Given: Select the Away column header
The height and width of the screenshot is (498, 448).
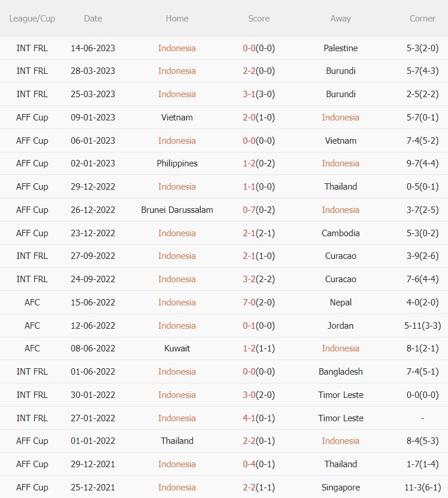Looking at the screenshot, I should click(340, 19).
